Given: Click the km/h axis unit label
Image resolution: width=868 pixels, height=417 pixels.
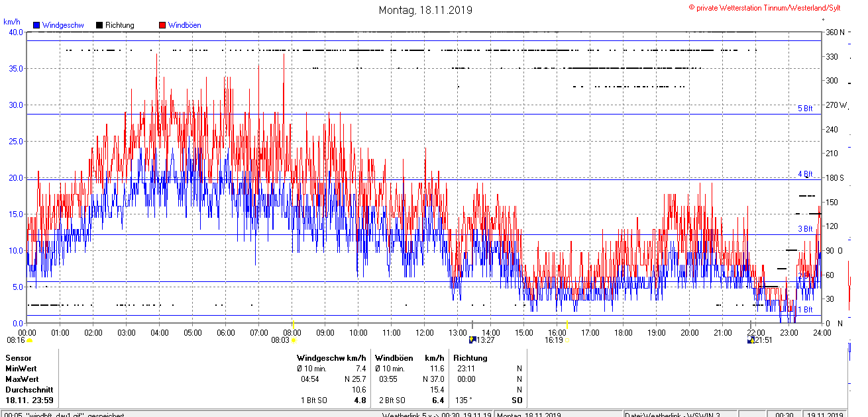Looking at the screenshot, I should [12, 22].
